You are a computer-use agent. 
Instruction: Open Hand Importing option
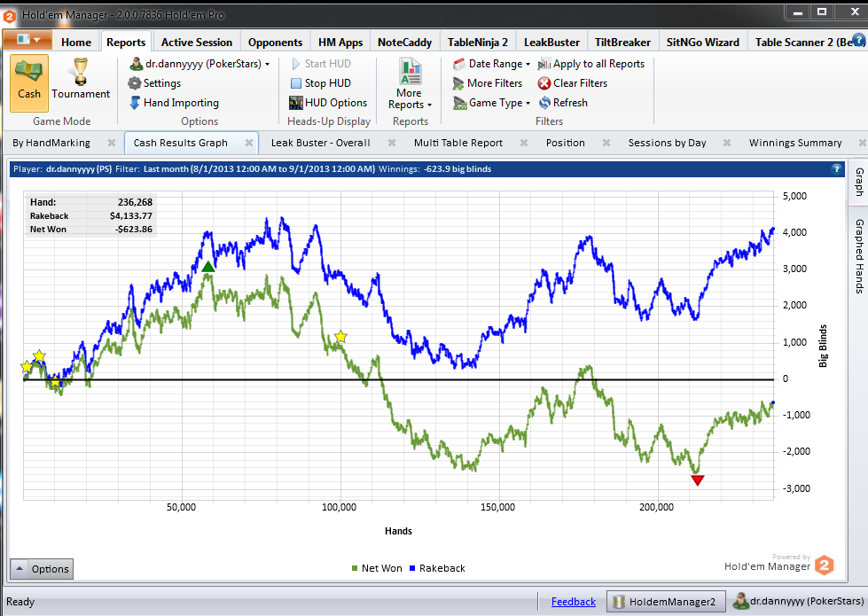point(175,103)
